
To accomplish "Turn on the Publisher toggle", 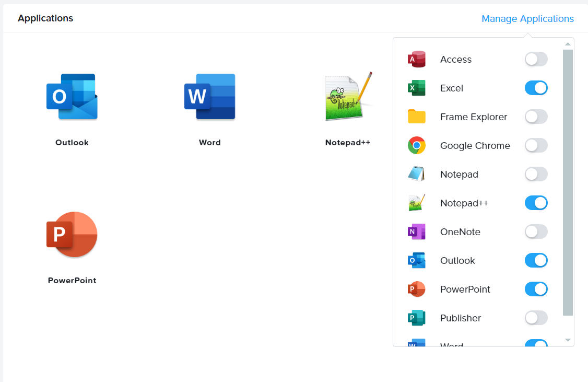I will coord(536,318).
